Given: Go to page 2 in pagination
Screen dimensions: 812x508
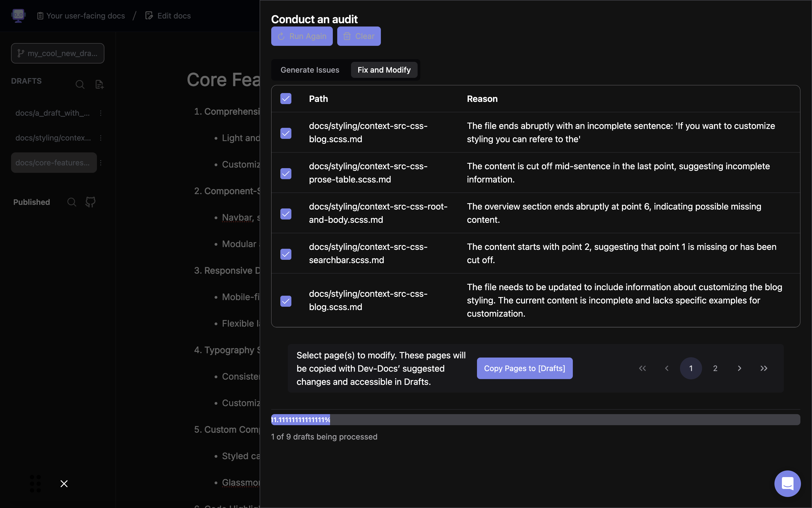Looking at the screenshot, I should (x=715, y=368).
